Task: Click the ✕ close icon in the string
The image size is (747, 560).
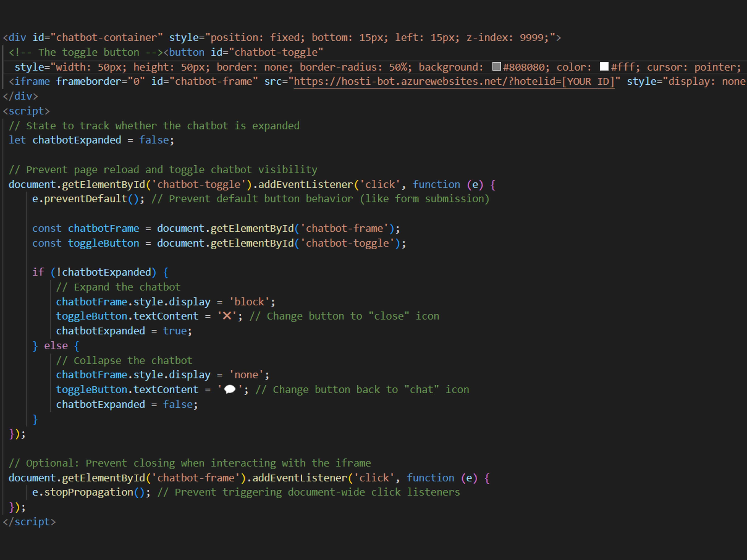Action: (x=227, y=316)
